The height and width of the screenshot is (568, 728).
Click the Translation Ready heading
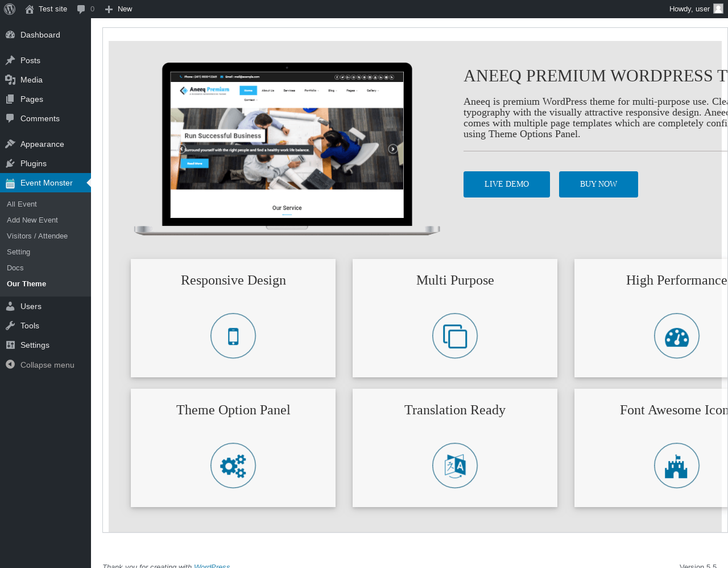(x=455, y=410)
